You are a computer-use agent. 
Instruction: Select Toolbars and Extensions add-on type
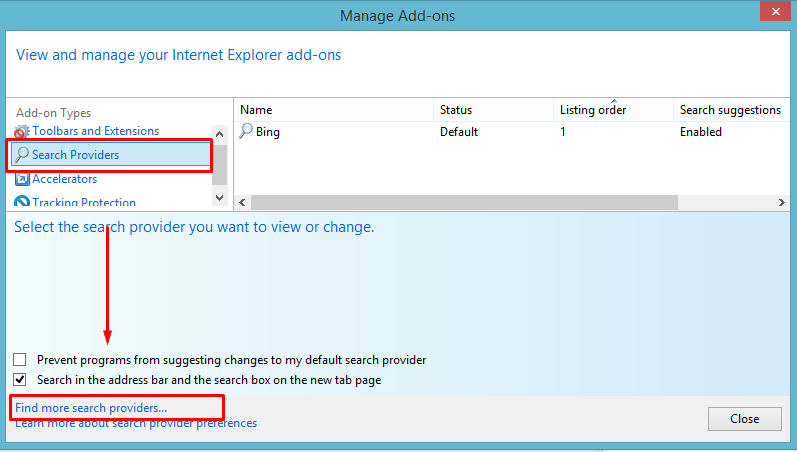tap(95, 131)
